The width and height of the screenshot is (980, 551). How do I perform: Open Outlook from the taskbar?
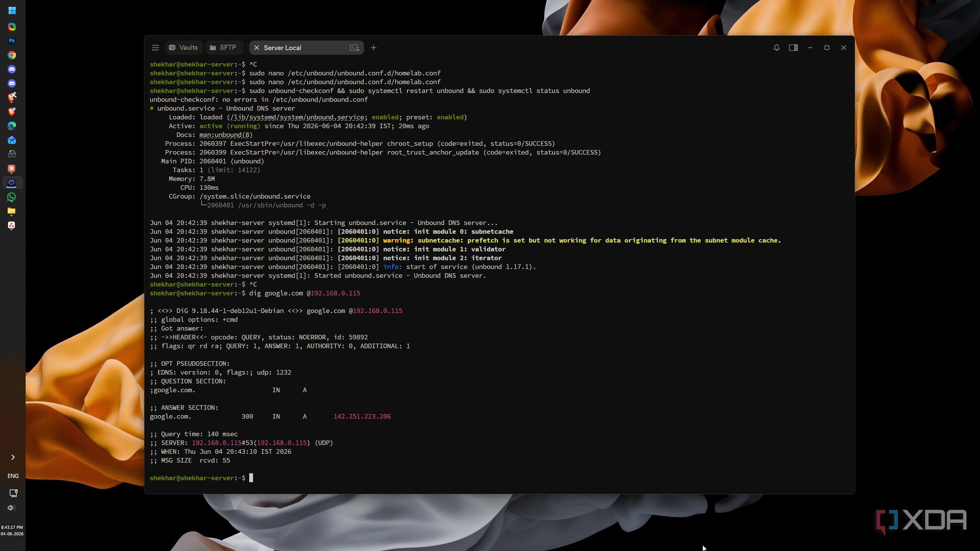[12, 140]
